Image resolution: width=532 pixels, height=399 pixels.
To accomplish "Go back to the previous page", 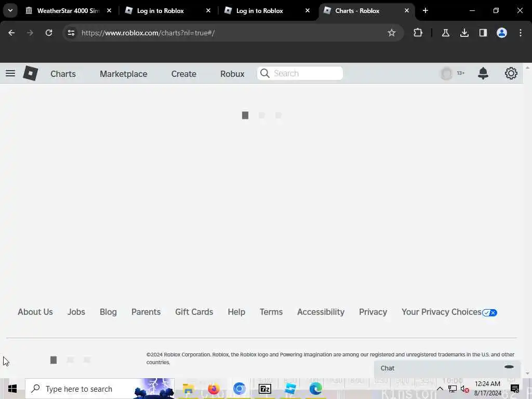I will [11, 33].
